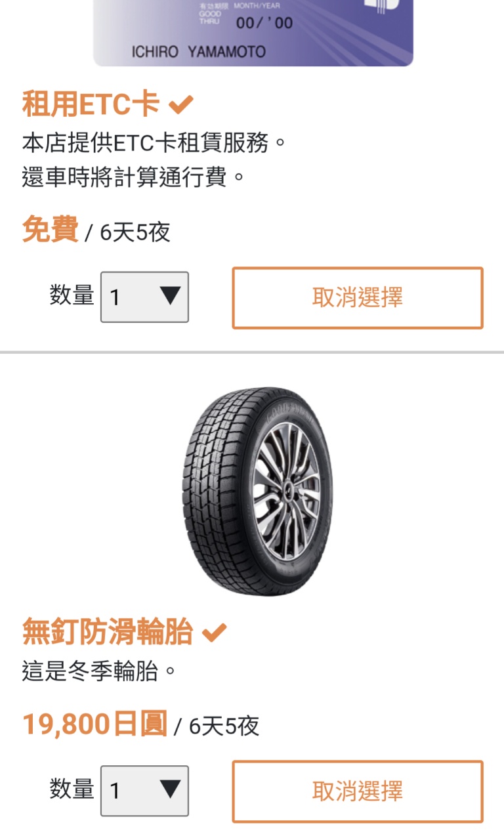The image size is (504, 840).
Task: Click the 19,800日圓 price label
Action: click(x=95, y=724)
